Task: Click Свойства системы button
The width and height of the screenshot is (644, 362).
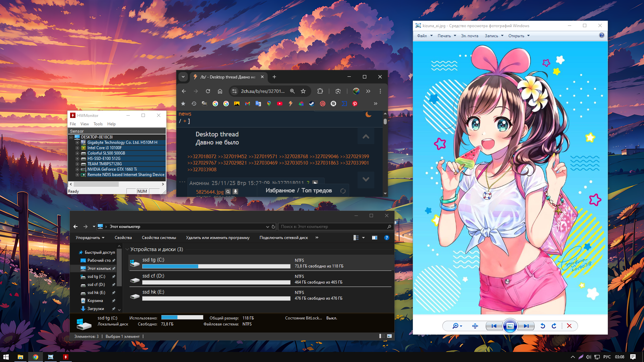Action: 159,238
